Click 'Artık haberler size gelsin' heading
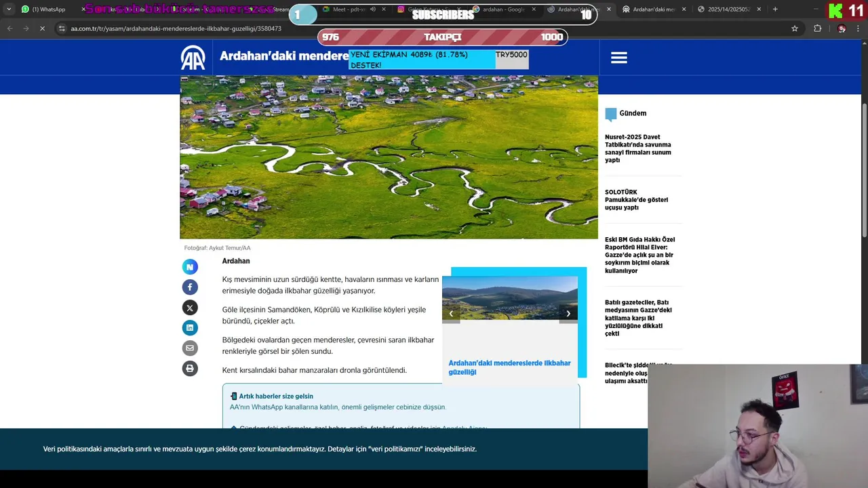The height and width of the screenshot is (488, 868). [276, 396]
